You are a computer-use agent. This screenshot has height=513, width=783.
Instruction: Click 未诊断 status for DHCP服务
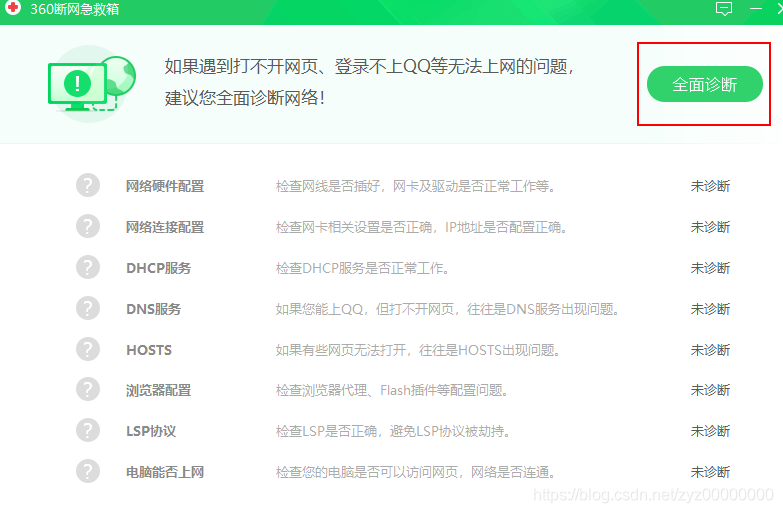point(710,268)
